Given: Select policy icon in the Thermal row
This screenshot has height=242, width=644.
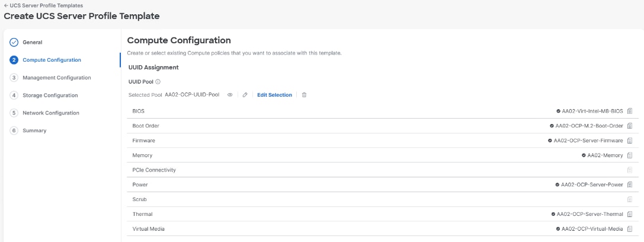Looking at the screenshot, I should [630, 214].
